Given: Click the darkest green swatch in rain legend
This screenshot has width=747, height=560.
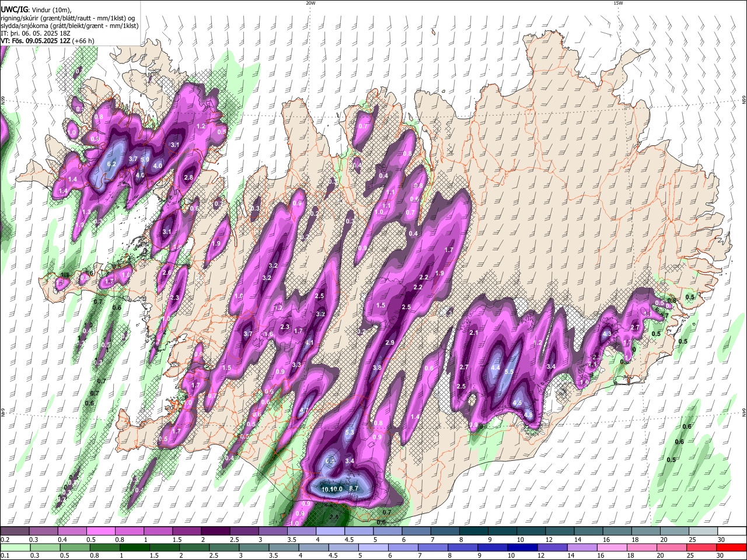Looking at the screenshot, I should [x=134, y=547].
